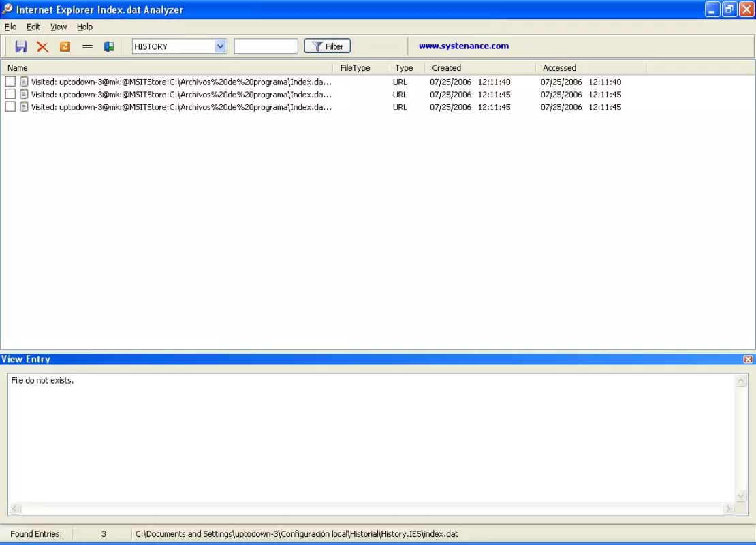Click the 'View Entry' panel title

coord(26,359)
